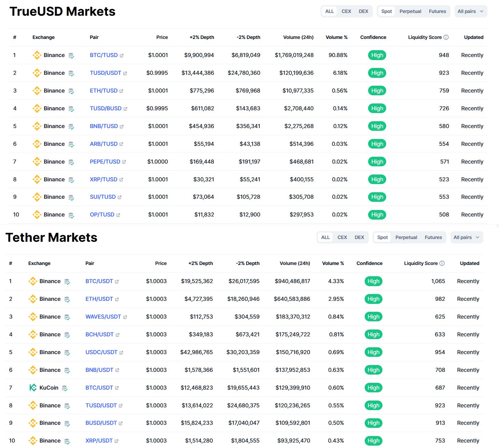Open external link icon next to XRP/USDT
The width and height of the screenshot is (499, 448).
(x=117, y=441)
